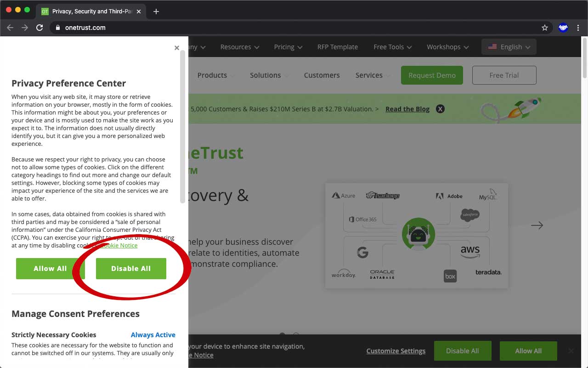Image resolution: width=588 pixels, height=368 pixels.
Task: Click the Google G logo
Action: point(363,252)
